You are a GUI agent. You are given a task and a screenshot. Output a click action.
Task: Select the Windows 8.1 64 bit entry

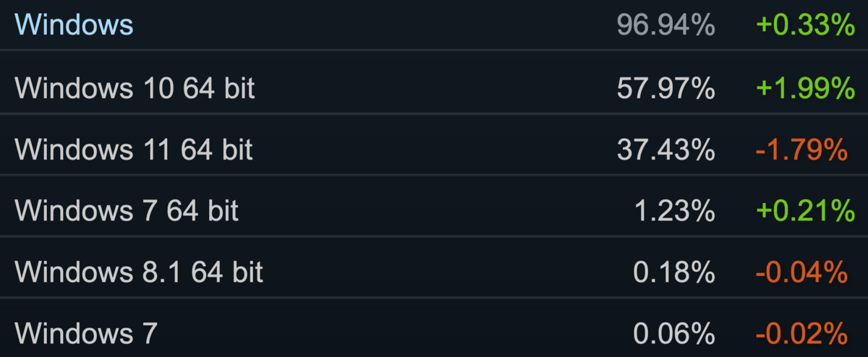click(x=139, y=272)
